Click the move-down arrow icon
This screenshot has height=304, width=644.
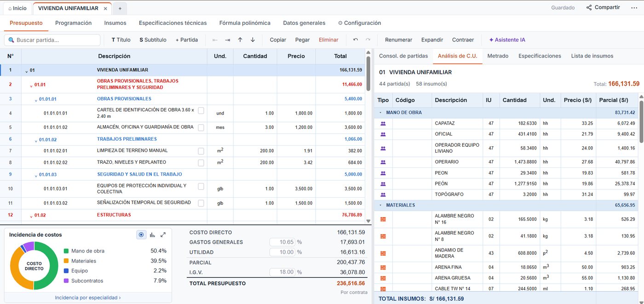[253, 40]
